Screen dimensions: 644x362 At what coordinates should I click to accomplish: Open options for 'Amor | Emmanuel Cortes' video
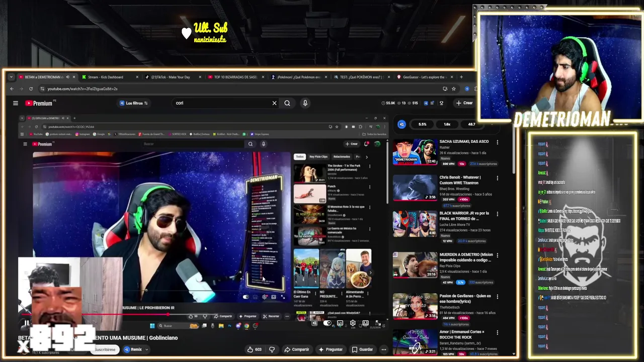pyautogui.click(x=498, y=332)
